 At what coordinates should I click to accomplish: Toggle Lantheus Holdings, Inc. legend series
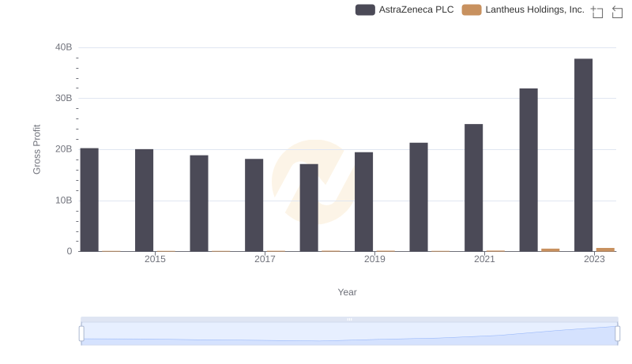click(523, 9)
